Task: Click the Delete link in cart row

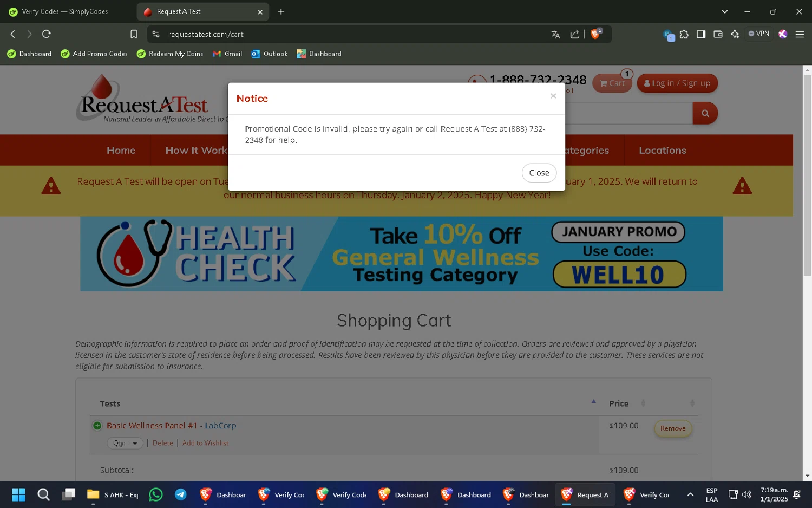Action: (162, 443)
